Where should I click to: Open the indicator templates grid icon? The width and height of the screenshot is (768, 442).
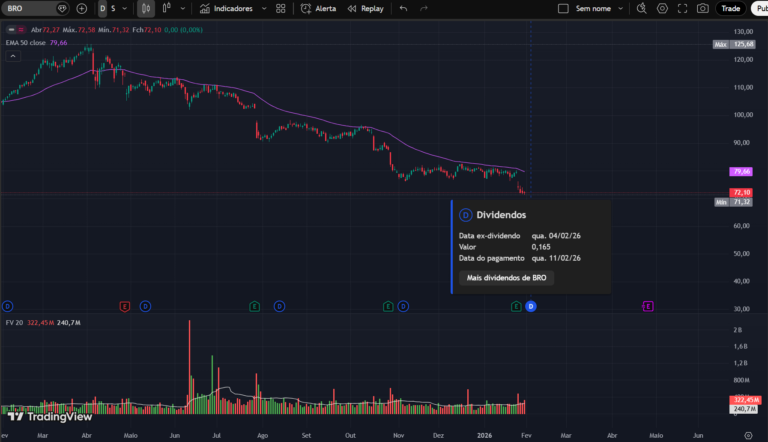[281, 8]
